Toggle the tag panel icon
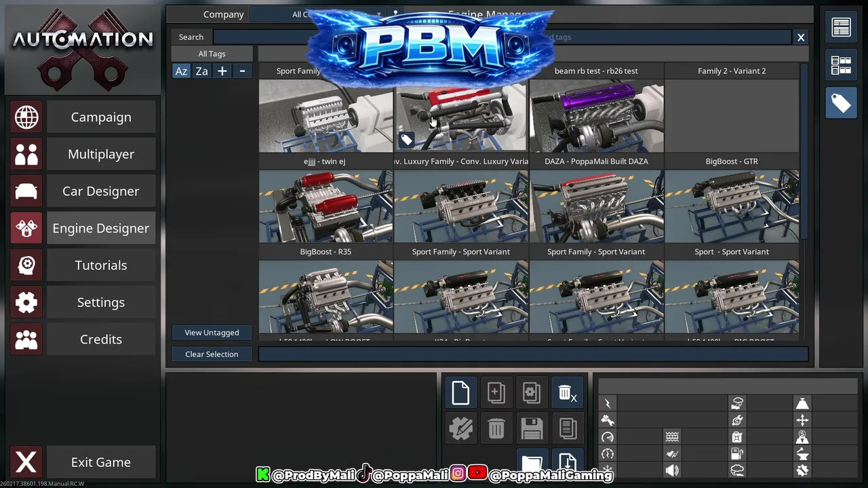868x488 pixels. pyautogui.click(x=841, y=103)
